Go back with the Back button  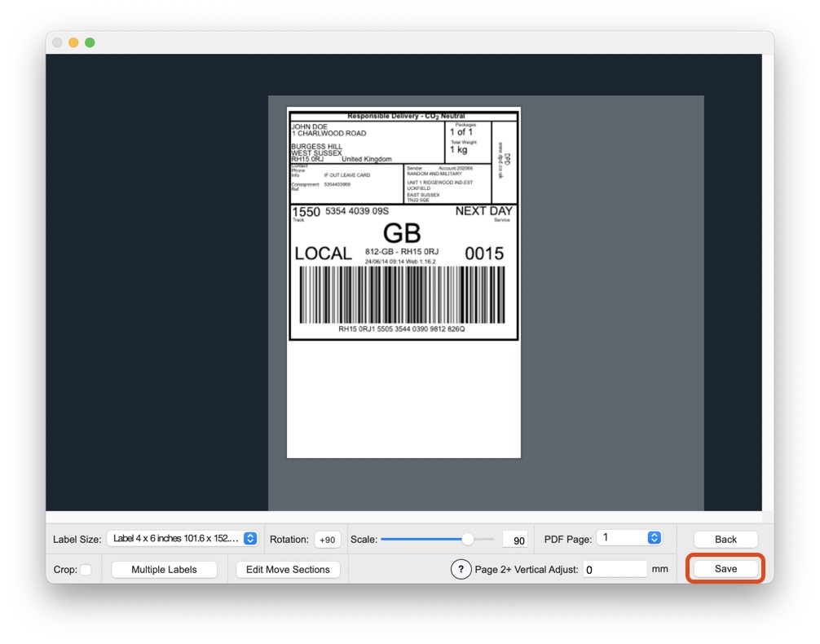pos(725,540)
